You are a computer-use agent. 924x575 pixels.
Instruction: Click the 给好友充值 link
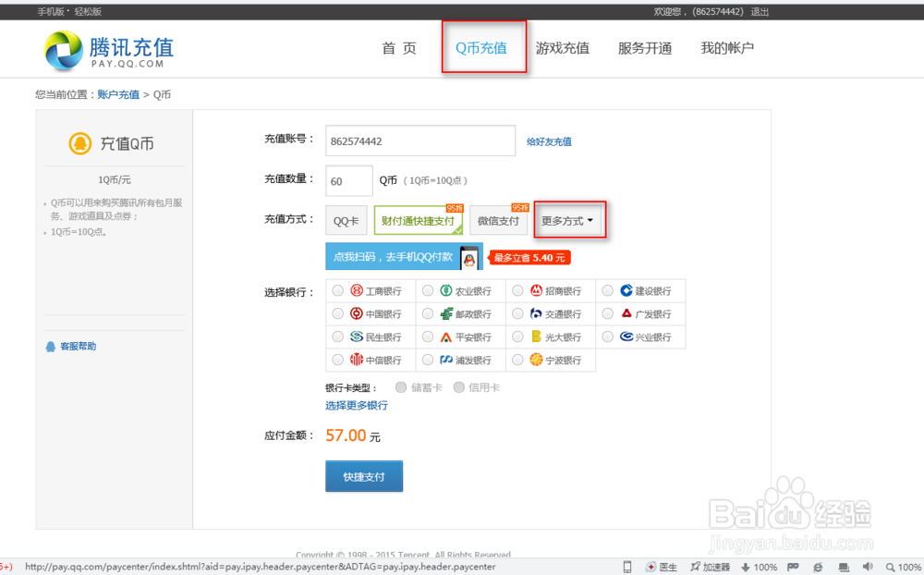(549, 141)
